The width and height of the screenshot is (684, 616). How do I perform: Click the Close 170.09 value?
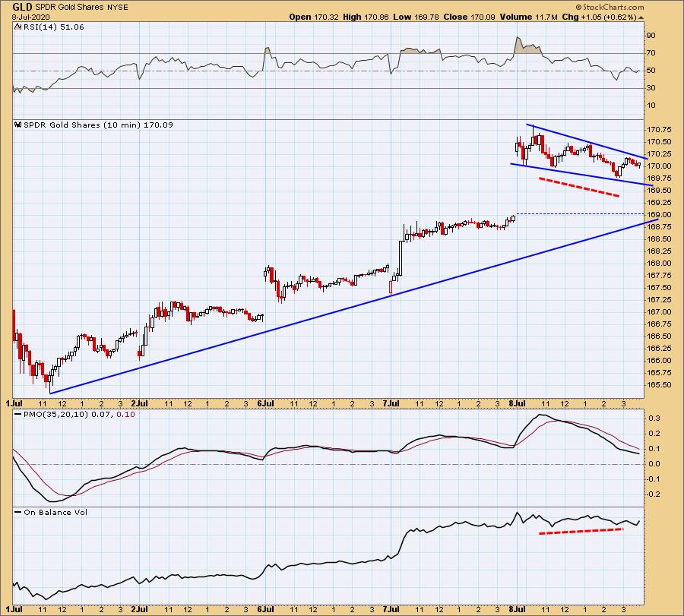pyautogui.click(x=469, y=17)
